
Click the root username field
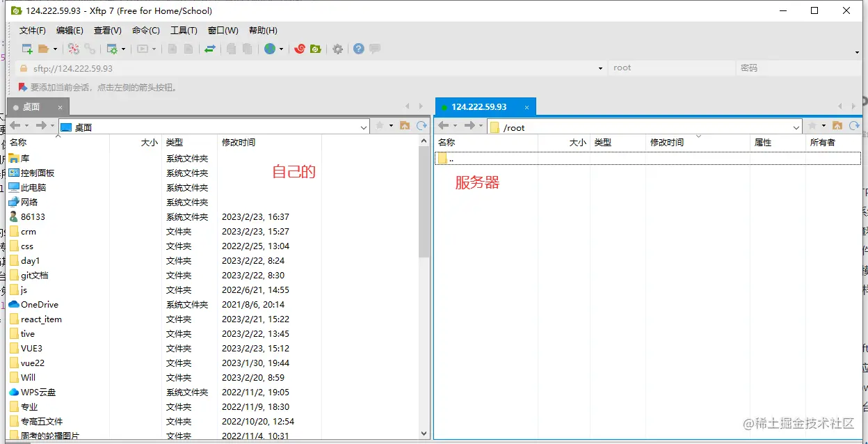(x=671, y=68)
